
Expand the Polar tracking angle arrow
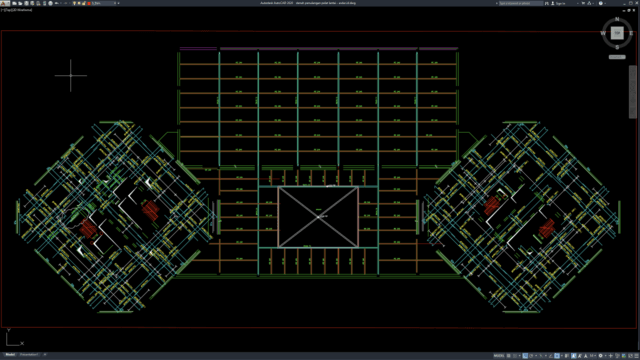(536, 356)
